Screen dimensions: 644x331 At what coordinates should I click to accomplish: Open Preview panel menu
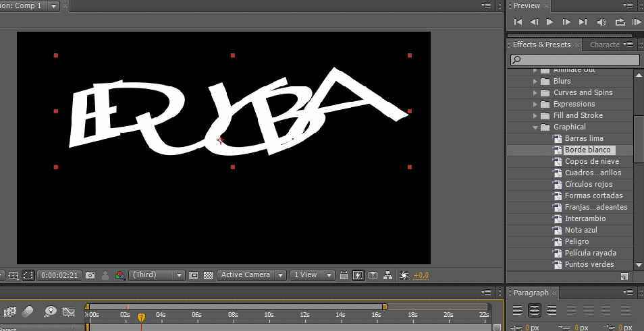point(628,5)
